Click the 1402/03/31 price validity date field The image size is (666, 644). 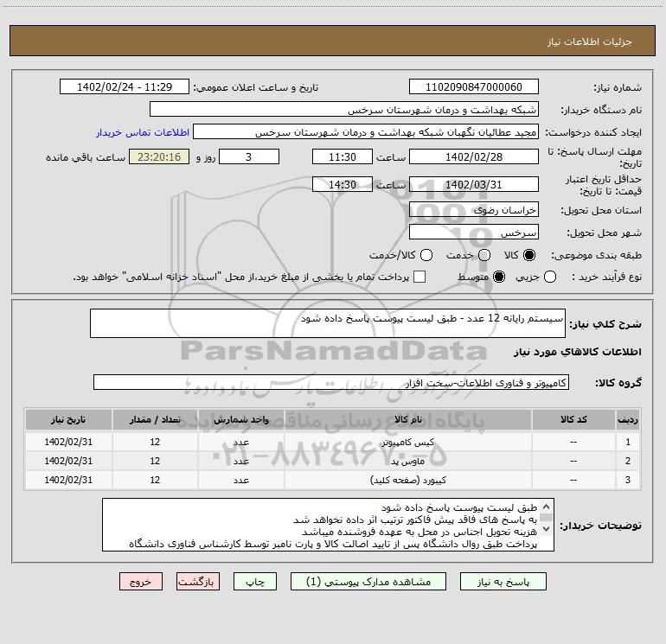[x=474, y=184]
